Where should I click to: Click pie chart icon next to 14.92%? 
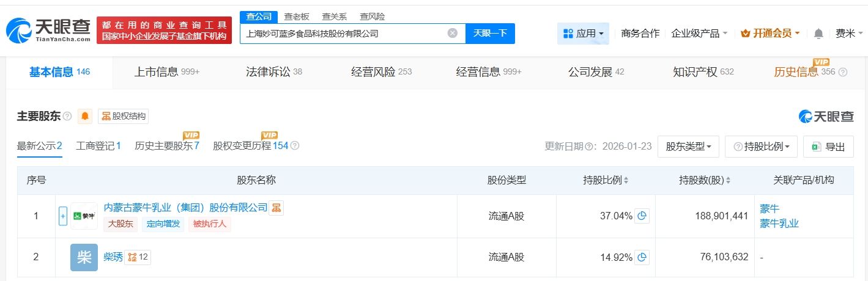tap(642, 257)
